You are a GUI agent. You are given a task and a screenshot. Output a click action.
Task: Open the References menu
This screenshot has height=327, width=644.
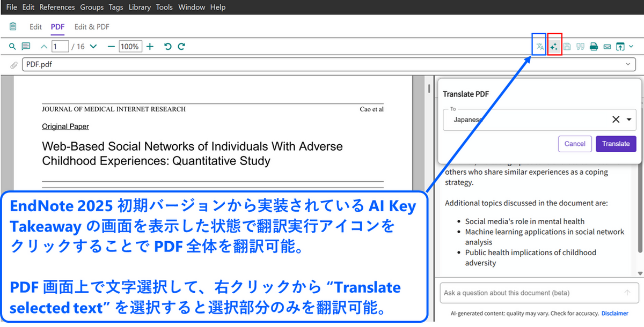[x=57, y=7]
